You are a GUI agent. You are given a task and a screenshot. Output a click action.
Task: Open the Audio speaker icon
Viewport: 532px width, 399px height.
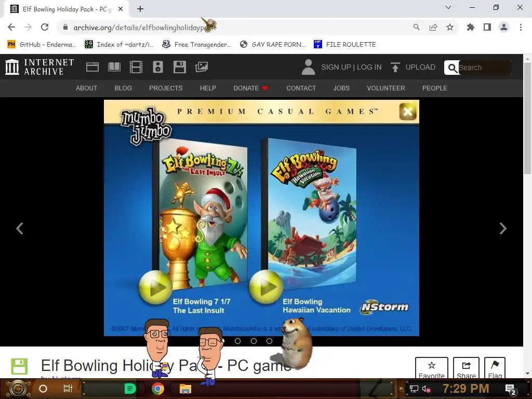click(158, 67)
